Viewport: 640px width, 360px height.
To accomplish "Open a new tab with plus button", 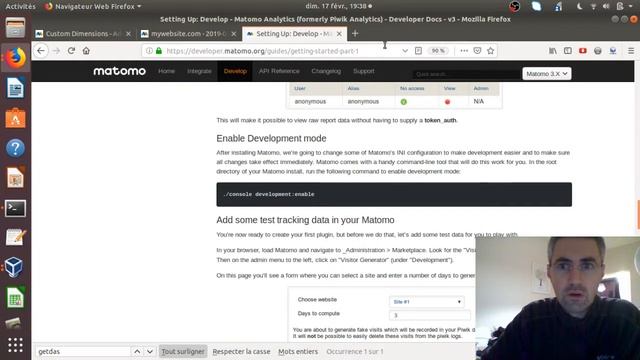I will (355, 33).
